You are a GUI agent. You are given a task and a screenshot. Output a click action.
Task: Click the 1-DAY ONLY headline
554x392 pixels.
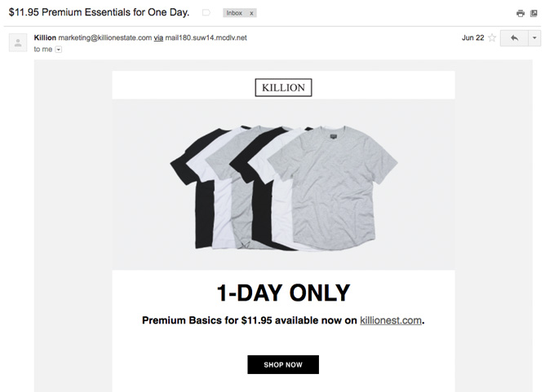point(283,293)
